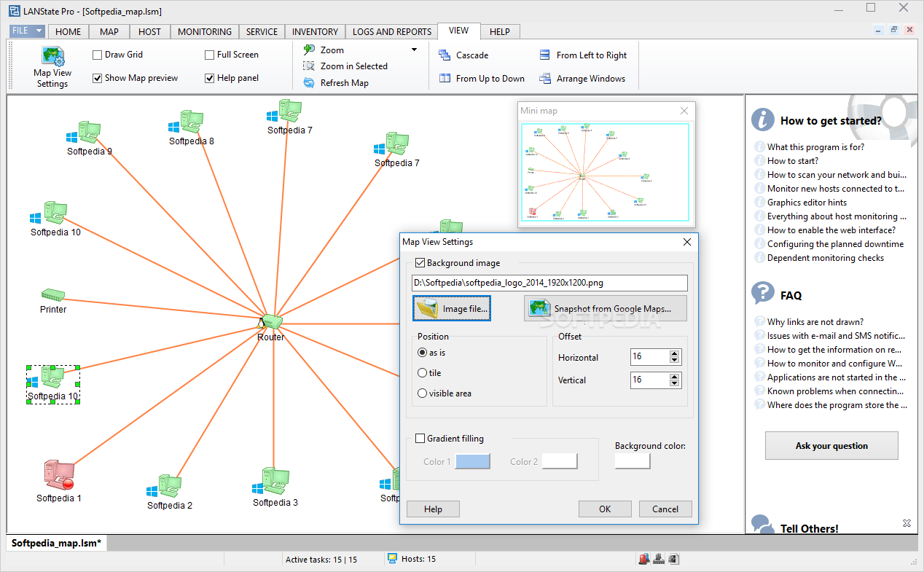Uncheck the Help panel checkbox
This screenshot has width=924, height=572.
(210, 78)
